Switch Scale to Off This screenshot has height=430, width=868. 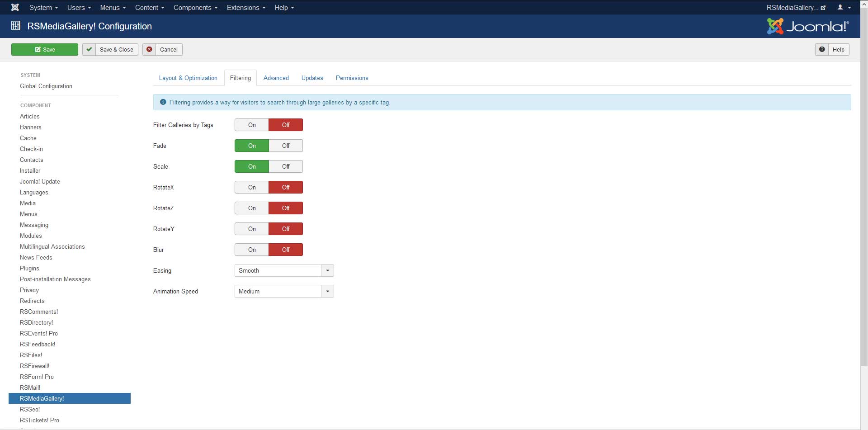coord(286,166)
